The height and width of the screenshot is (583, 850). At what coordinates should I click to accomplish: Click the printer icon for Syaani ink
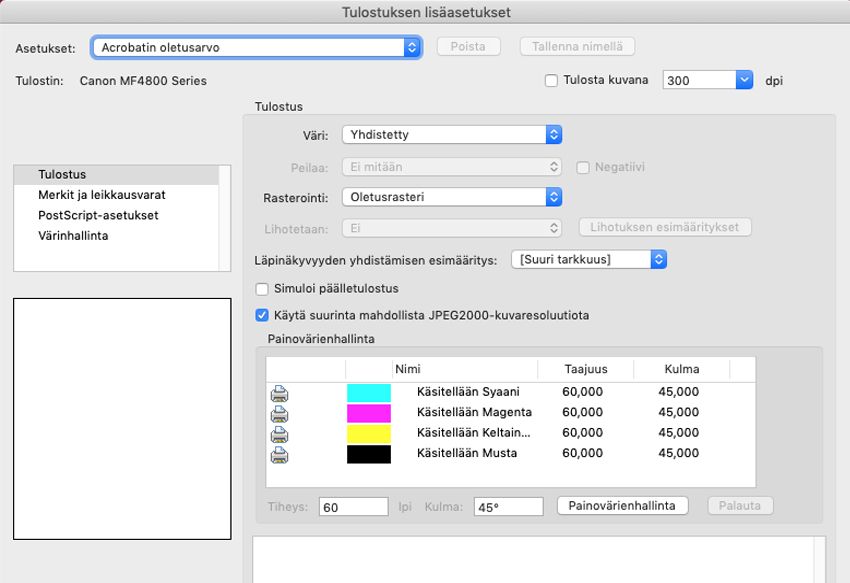279,392
